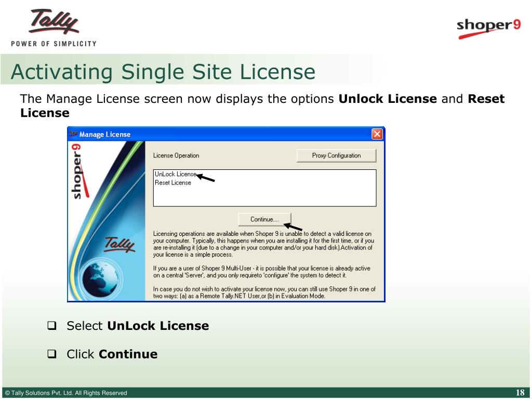Click the Manage License title bar icon
Image resolution: width=532 pixels, height=399 pixels.
click(73, 134)
